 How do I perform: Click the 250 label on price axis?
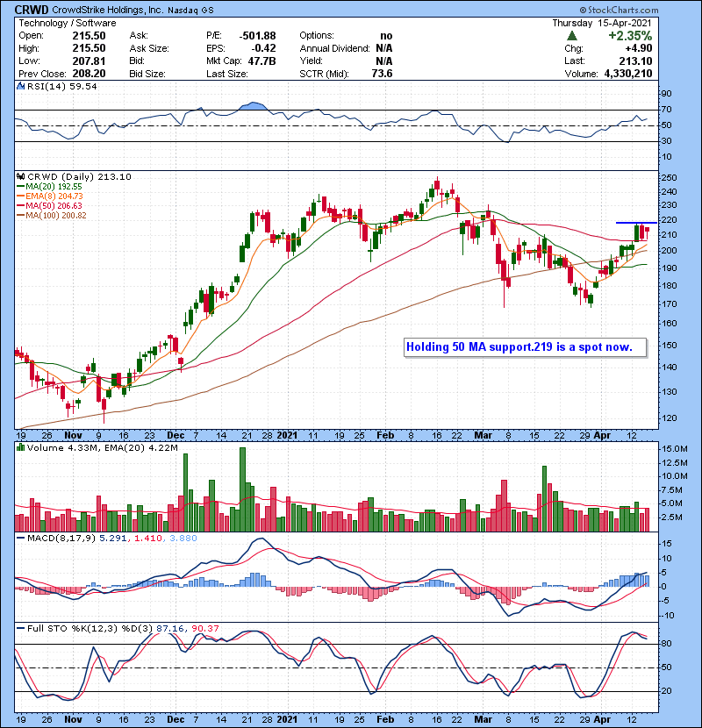tap(669, 178)
